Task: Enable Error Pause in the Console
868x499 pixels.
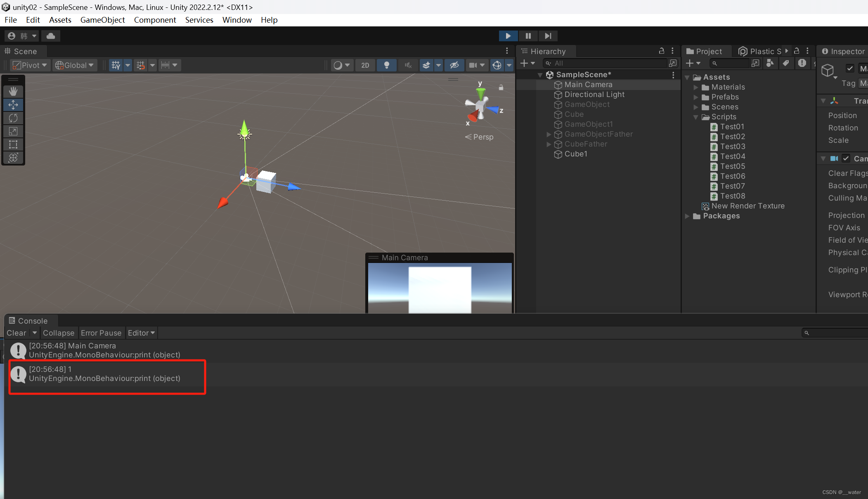Action: (x=101, y=333)
